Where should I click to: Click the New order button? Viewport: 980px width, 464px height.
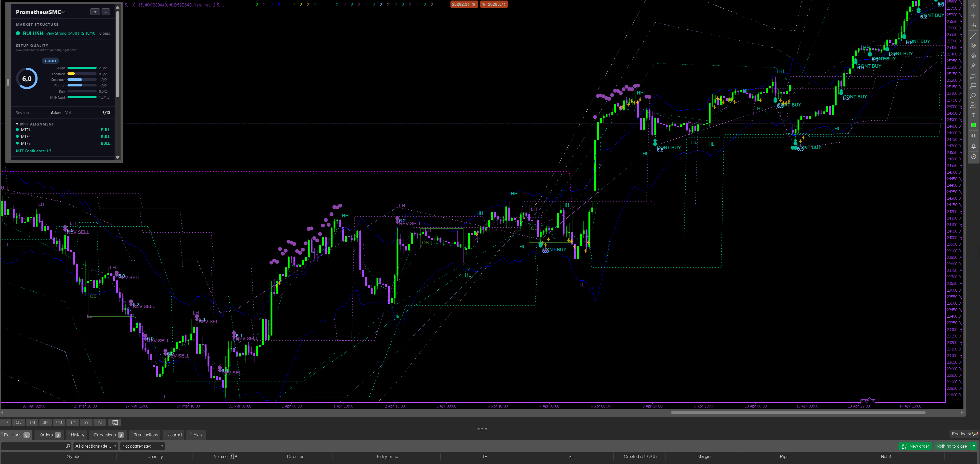(915, 446)
